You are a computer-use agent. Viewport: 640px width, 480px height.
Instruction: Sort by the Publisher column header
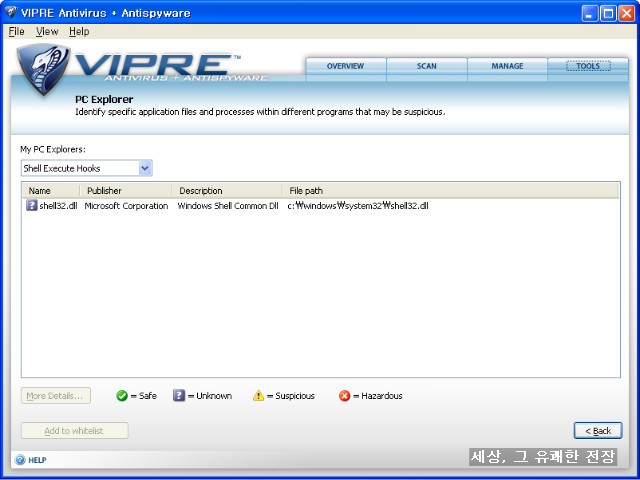126,191
